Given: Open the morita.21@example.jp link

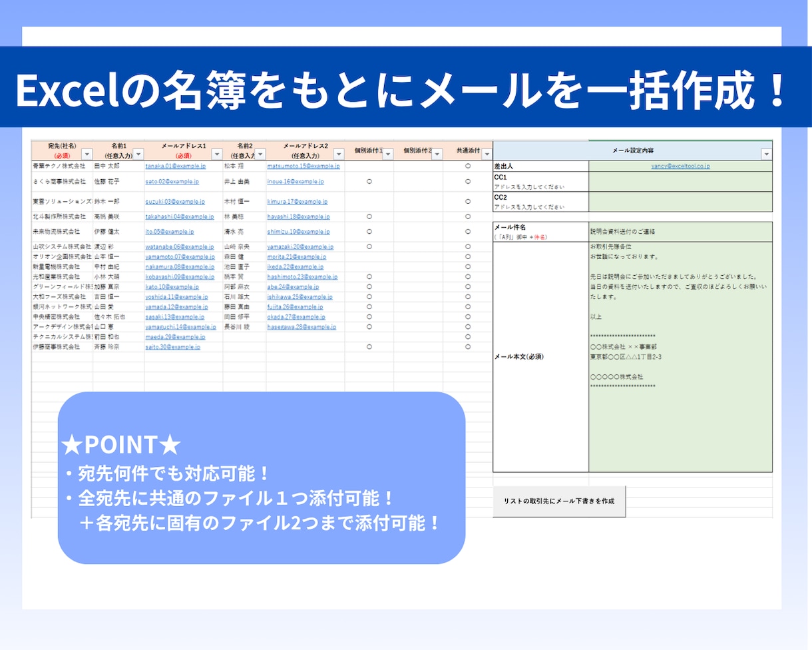Looking at the screenshot, I should [x=297, y=256].
